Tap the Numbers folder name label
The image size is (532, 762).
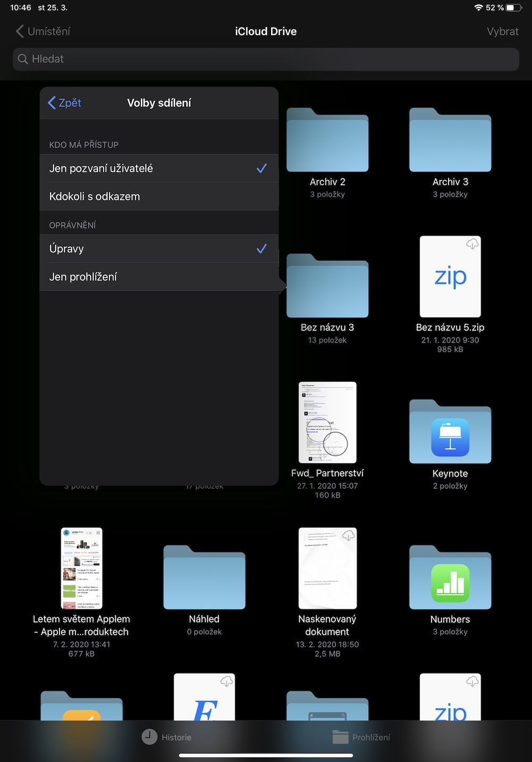tap(450, 619)
